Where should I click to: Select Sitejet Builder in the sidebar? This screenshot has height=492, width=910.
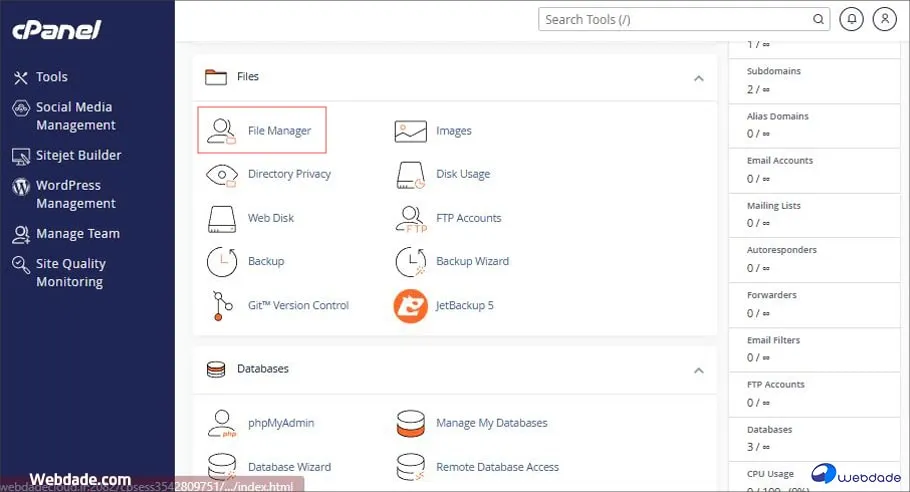coord(78,155)
